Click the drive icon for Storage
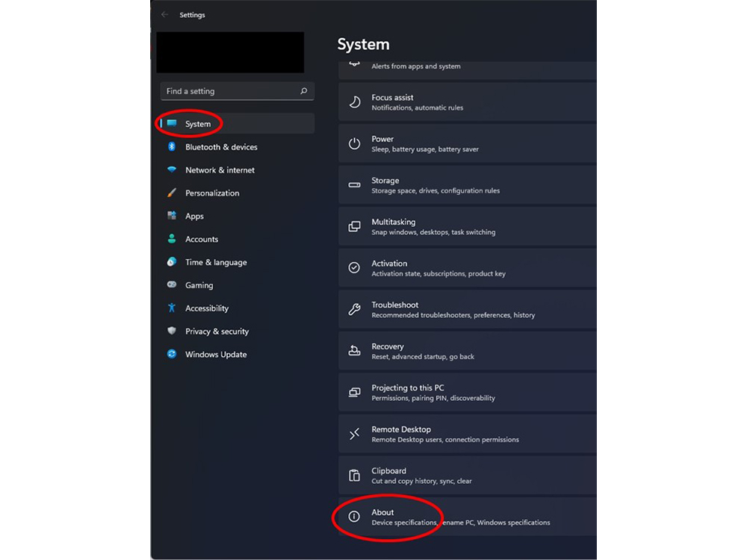 [354, 184]
